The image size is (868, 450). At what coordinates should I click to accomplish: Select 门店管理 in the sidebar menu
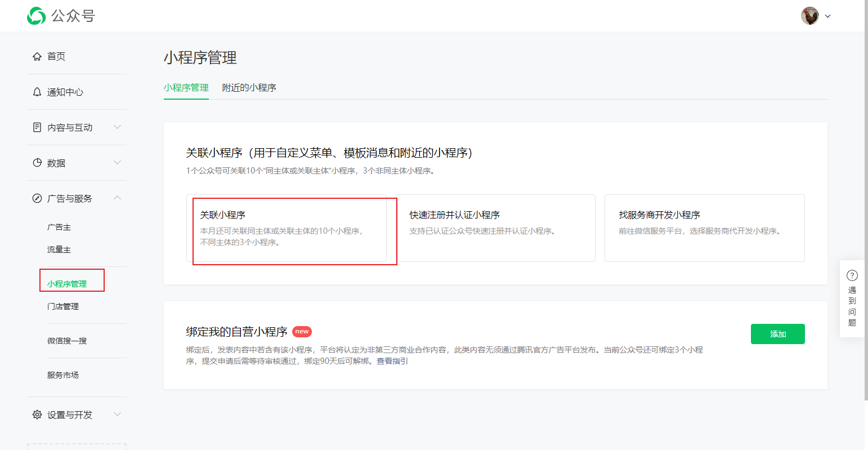[x=63, y=306]
